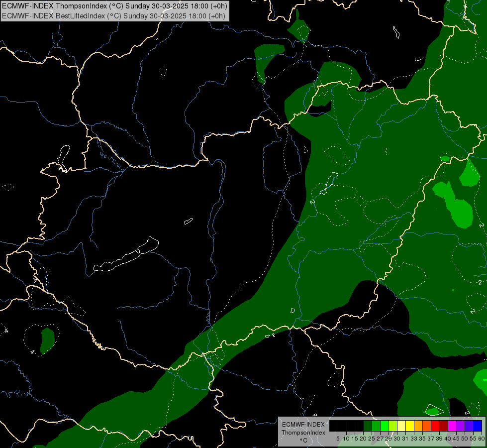Click the ThompsonIndex title line at top
Viewport: 487px width, 448px height.
(114, 6)
